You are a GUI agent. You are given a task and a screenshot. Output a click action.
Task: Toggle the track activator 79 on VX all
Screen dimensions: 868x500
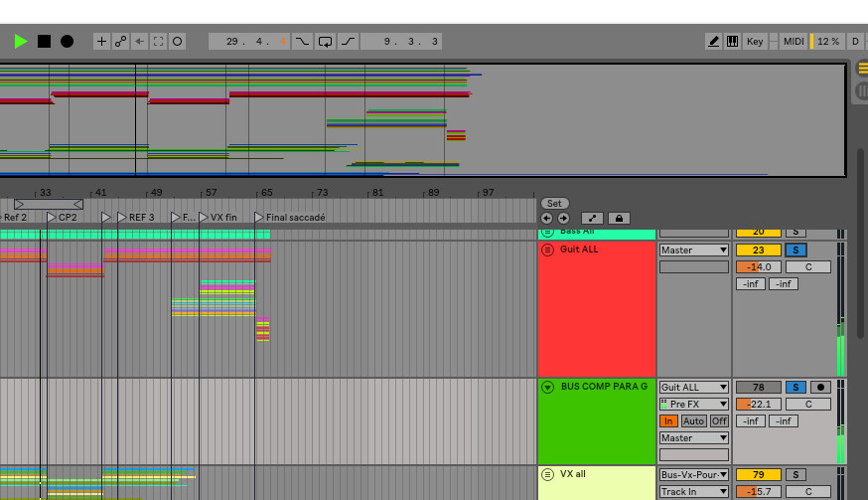pyautogui.click(x=759, y=474)
